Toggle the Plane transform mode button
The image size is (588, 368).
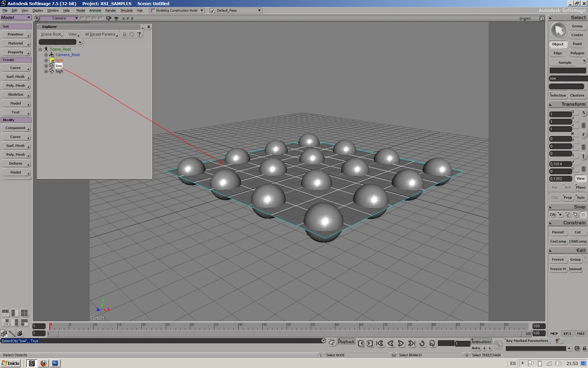pyautogui.click(x=580, y=187)
